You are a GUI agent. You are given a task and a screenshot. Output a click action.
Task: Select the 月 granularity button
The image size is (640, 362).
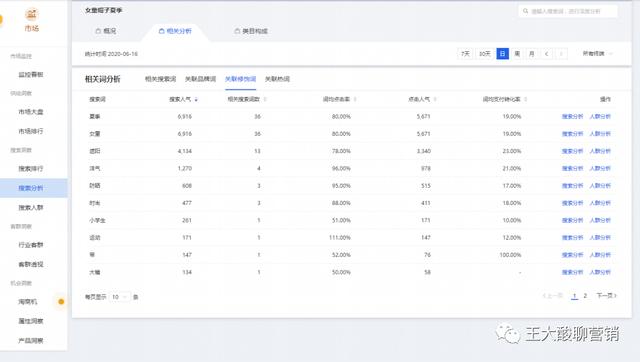531,54
